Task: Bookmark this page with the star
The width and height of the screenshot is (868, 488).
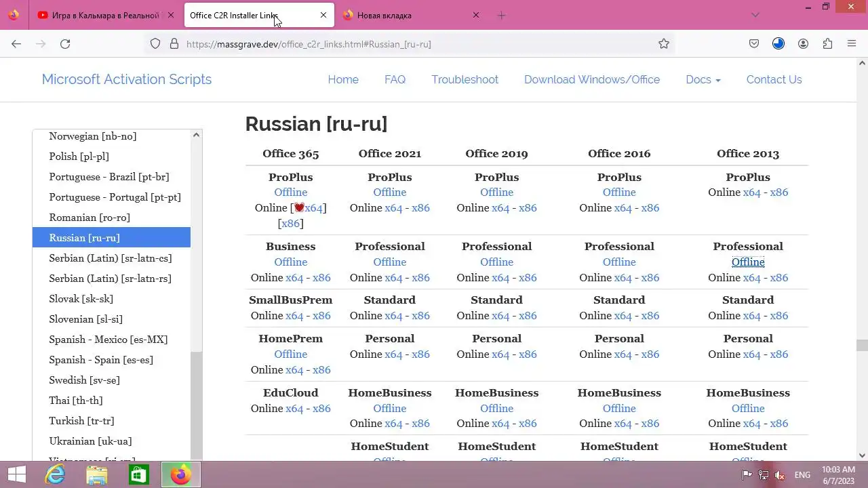Action: pyautogui.click(x=664, y=44)
